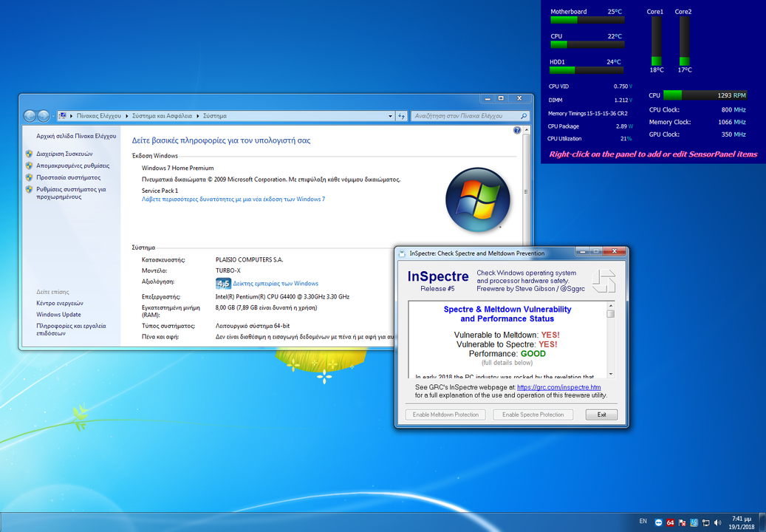Expand the arrow after the address bar computer icon
This screenshot has height=532, width=766.
click(72, 116)
